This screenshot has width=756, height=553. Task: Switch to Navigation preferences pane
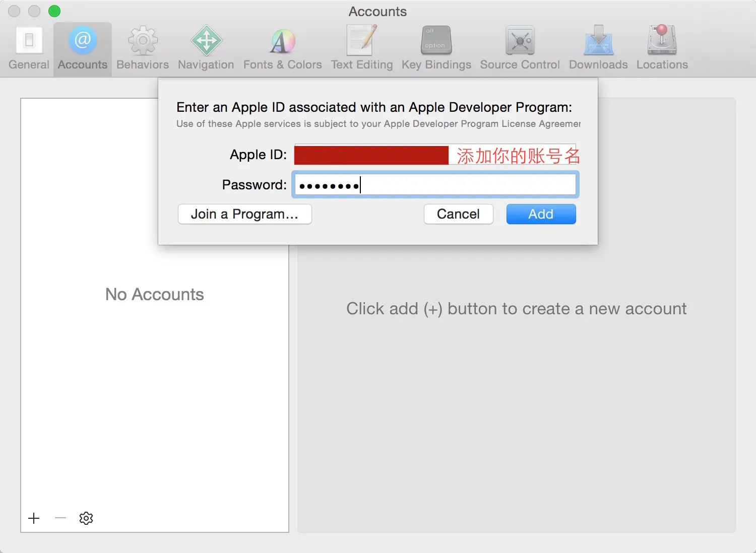click(x=206, y=49)
